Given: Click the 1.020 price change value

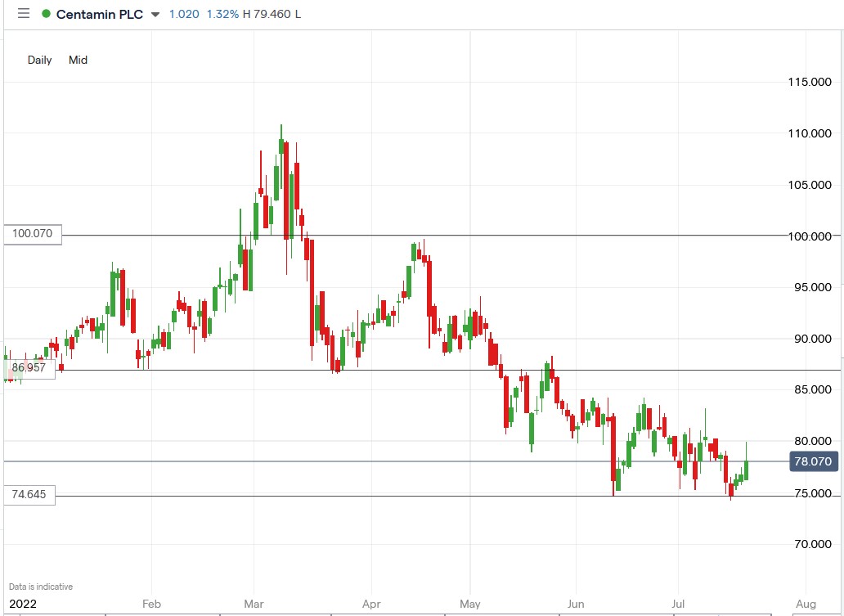Looking at the screenshot, I should point(184,14).
